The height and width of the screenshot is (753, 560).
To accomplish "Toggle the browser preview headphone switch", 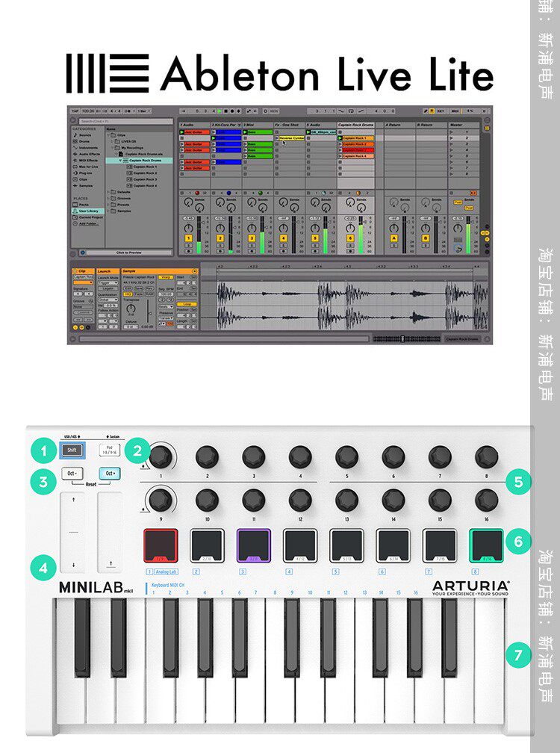I will 83,252.
